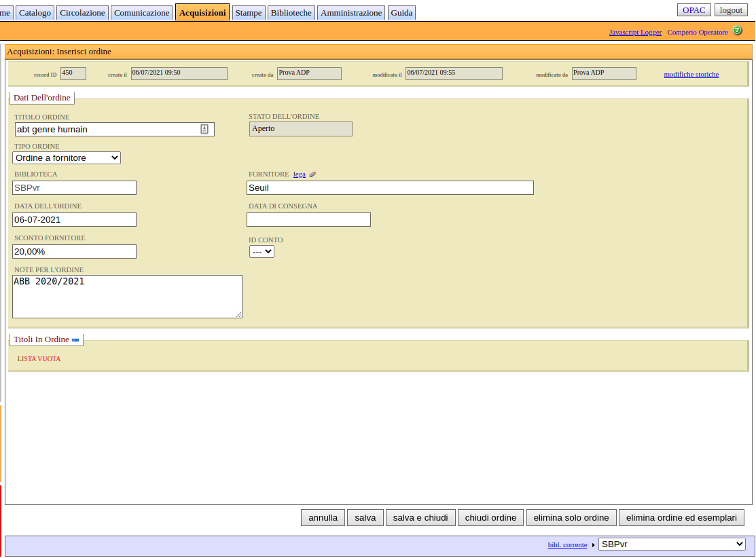The height and width of the screenshot is (558, 756).
Task: Click the eraser icon next to Fornitore
Action: pos(312,174)
